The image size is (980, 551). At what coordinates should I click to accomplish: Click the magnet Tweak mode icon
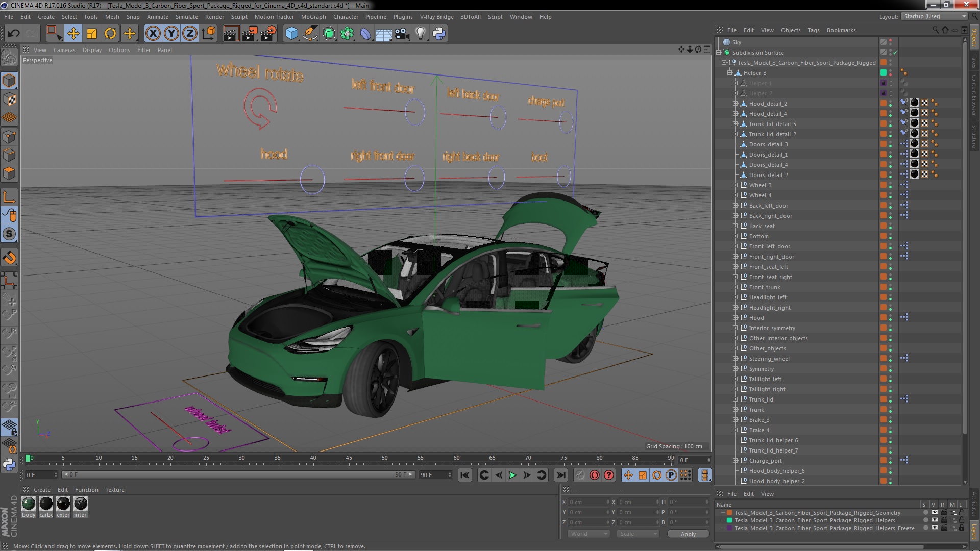[9, 258]
